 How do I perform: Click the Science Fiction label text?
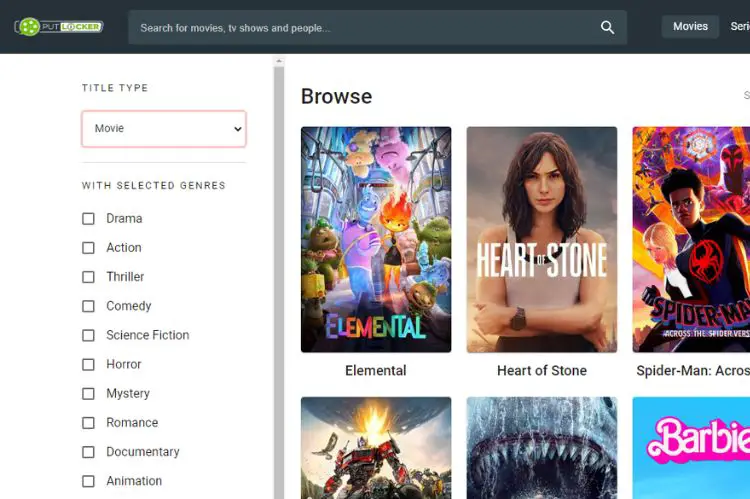click(148, 335)
